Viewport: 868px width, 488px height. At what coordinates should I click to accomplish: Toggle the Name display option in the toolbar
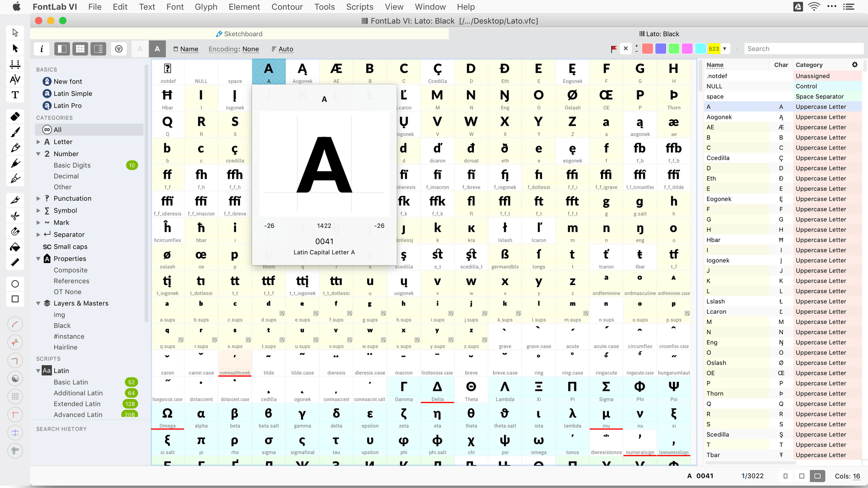click(186, 49)
